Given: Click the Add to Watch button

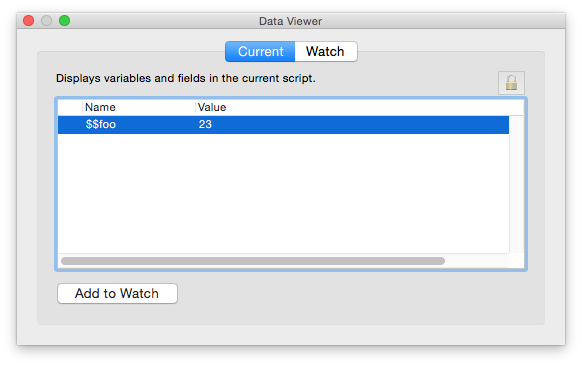Looking at the screenshot, I should [117, 293].
